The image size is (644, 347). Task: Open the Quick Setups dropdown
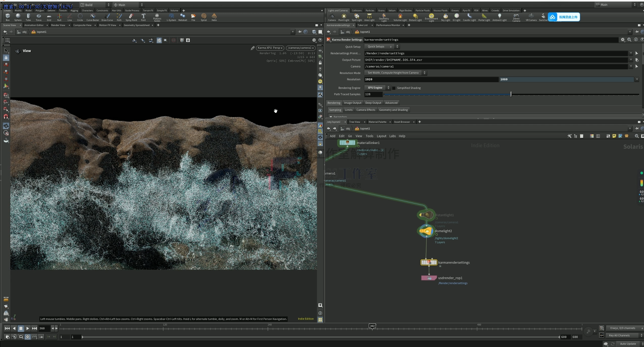(380, 46)
